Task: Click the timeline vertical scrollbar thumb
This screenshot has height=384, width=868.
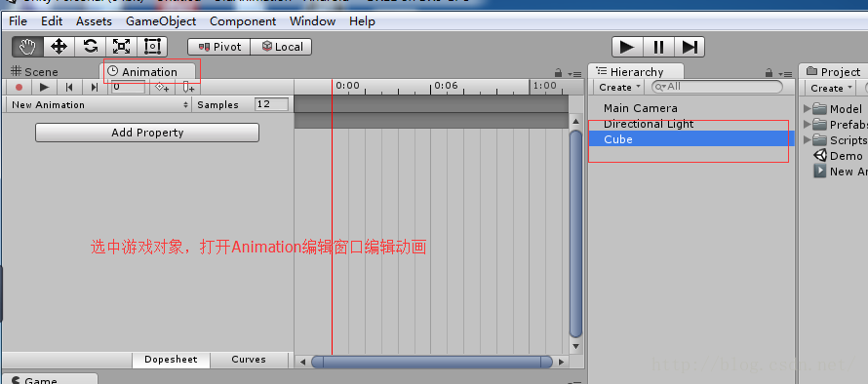Action: 575,233
